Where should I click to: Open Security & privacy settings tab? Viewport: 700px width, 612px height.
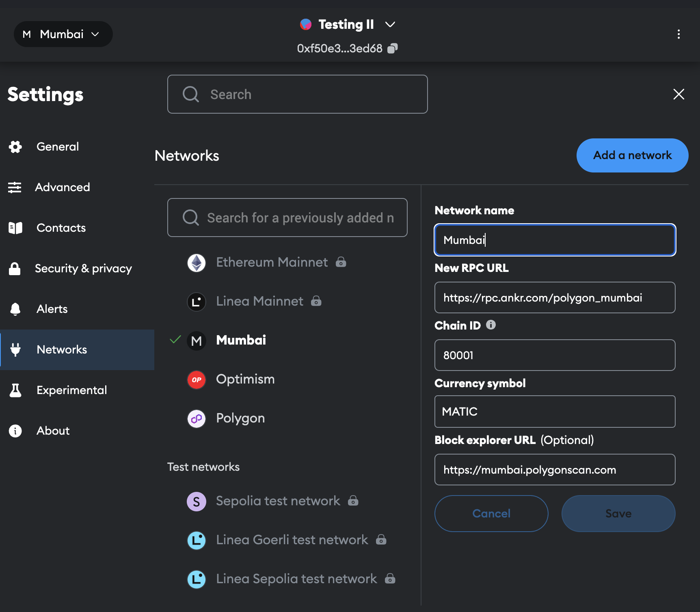point(77,268)
